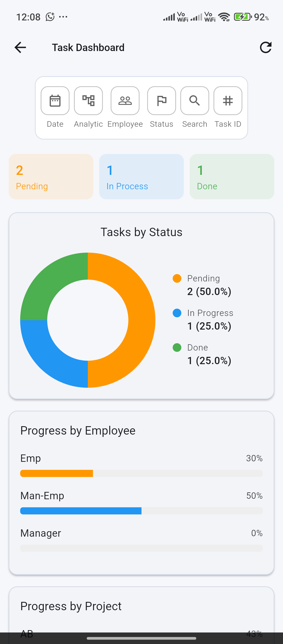Open the Analytic filter icon

click(x=88, y=101)
